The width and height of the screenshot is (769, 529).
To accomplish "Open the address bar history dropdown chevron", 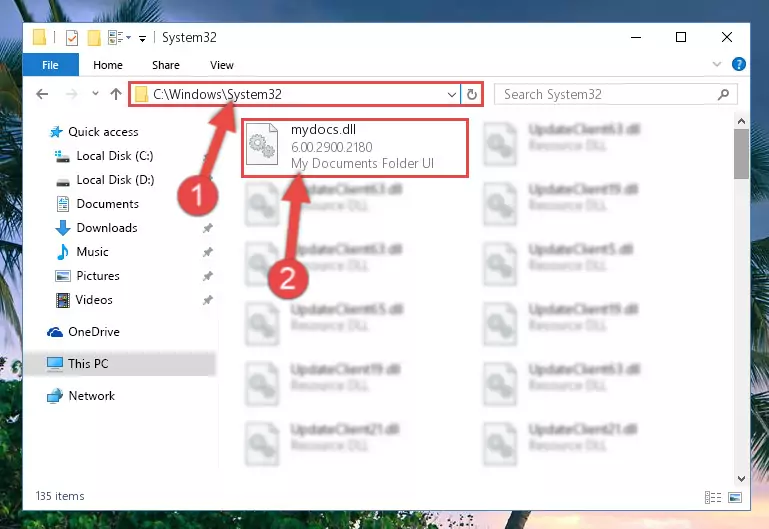I will [452, 95].
